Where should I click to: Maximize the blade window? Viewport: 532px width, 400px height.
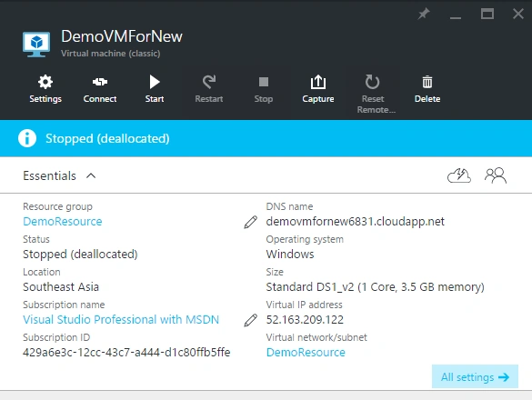[487, 14]
